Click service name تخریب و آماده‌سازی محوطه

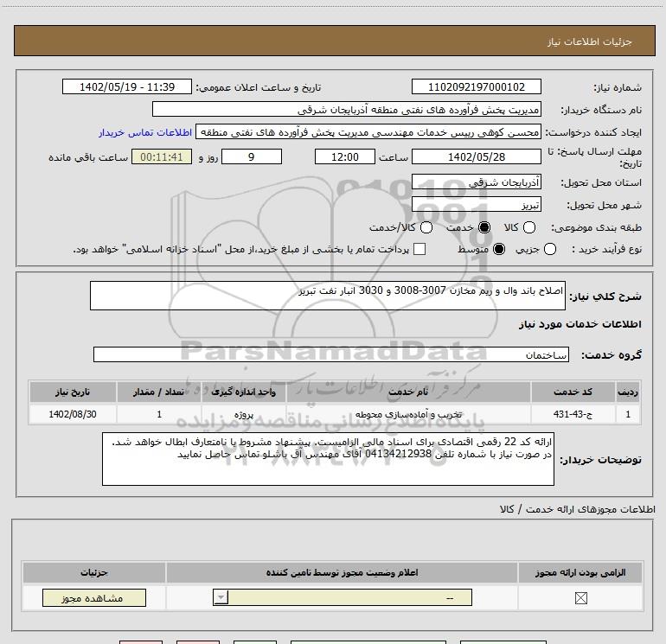[x=408, y=414]
